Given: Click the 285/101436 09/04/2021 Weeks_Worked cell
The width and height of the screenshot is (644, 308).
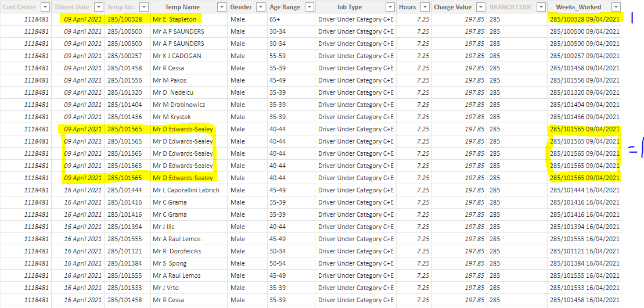Looking at the screenshot, I should click(x=585, y=117).
